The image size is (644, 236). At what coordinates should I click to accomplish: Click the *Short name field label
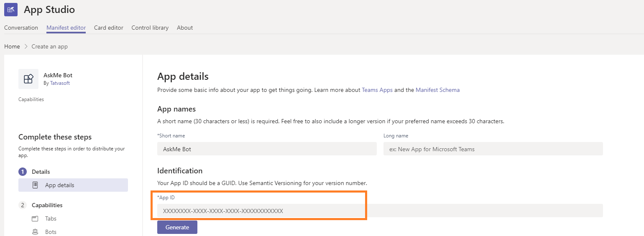(171, 136)
